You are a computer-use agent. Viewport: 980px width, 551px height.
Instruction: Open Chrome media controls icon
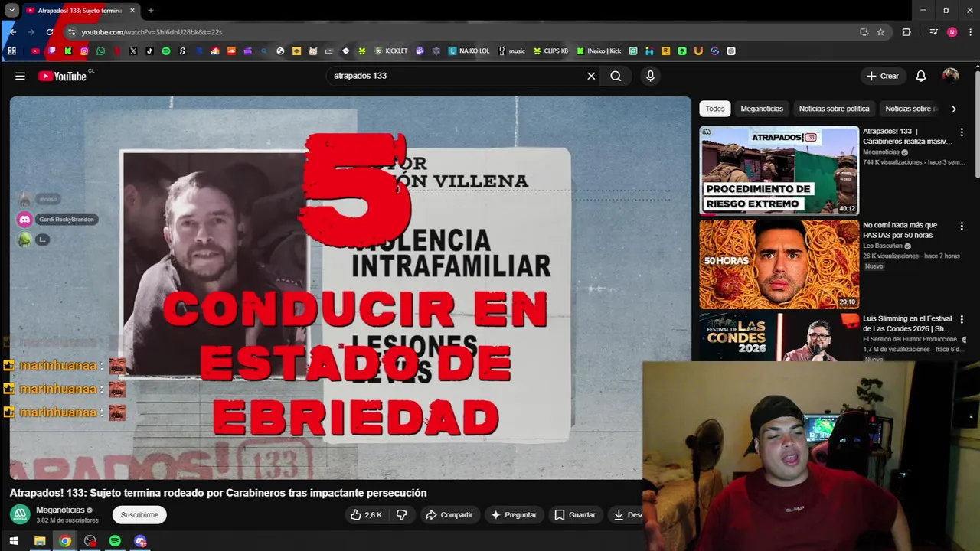click(933, 32)
